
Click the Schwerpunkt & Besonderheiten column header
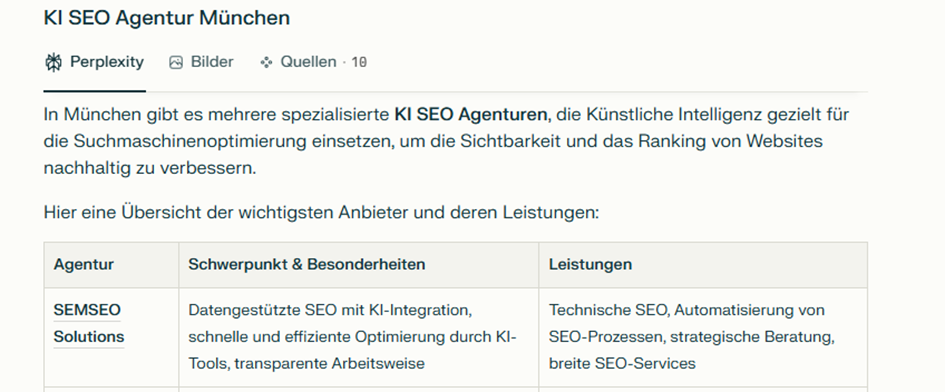pyautogui.click(x=307, y=264)
